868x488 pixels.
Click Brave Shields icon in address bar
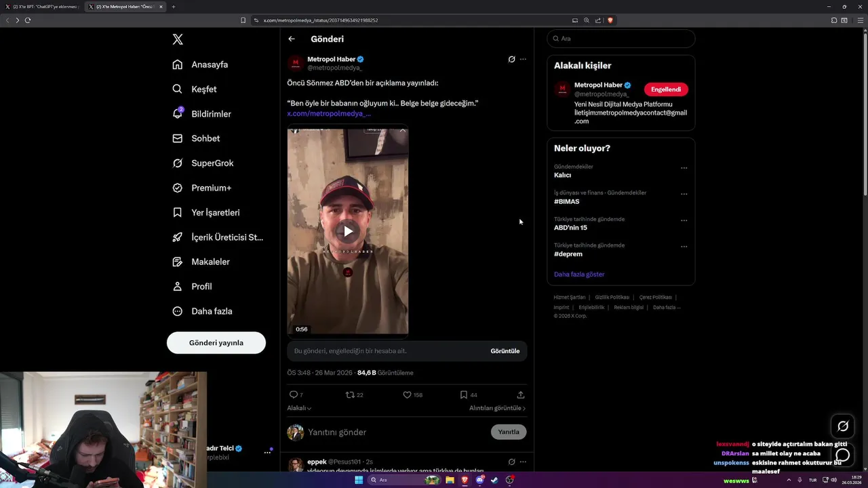pyautogui.click(x=610, y=20)
